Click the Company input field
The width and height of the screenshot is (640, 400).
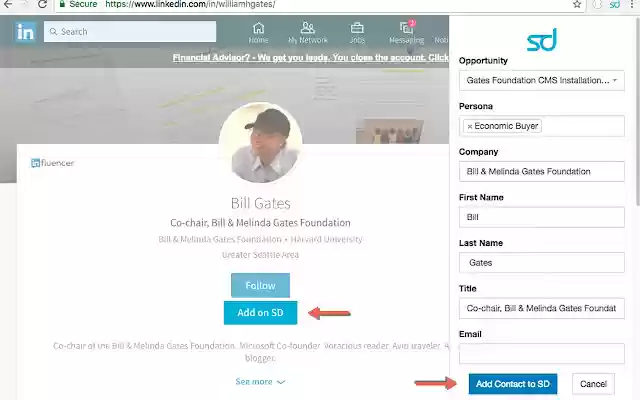[x=542, y=171]
